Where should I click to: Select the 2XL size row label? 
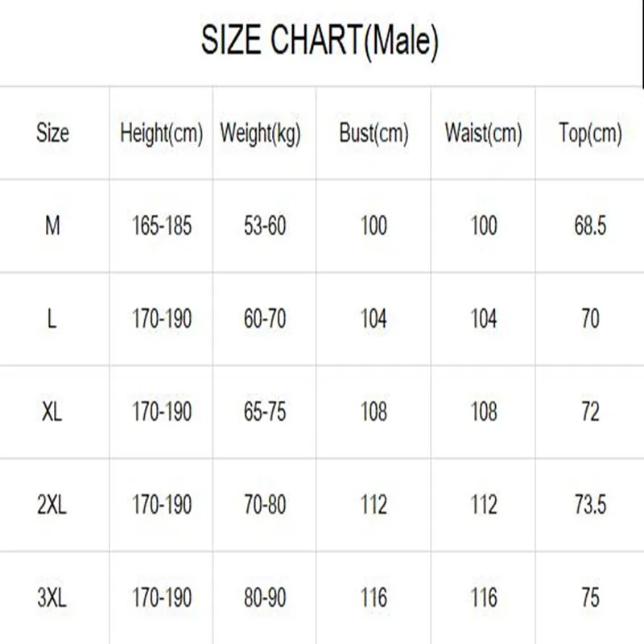pyautogui.click(x=53, y=505)
